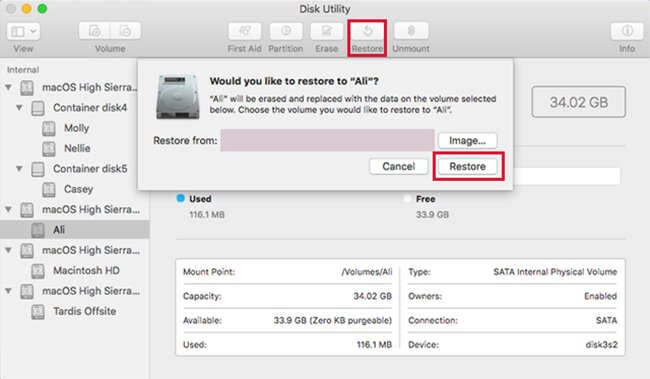Add a volume with the first Volume button
Viewport: 650px width, 379px height.
(95, 31)
